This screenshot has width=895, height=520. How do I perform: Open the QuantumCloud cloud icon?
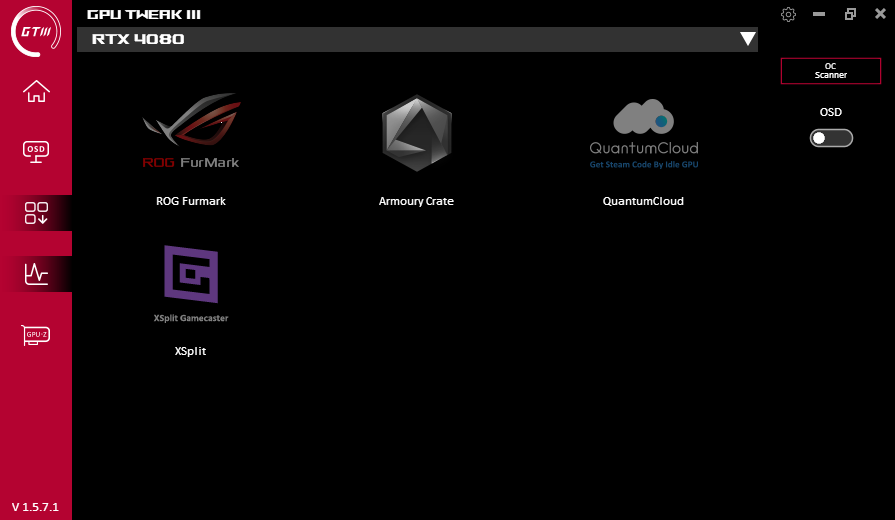644,134
